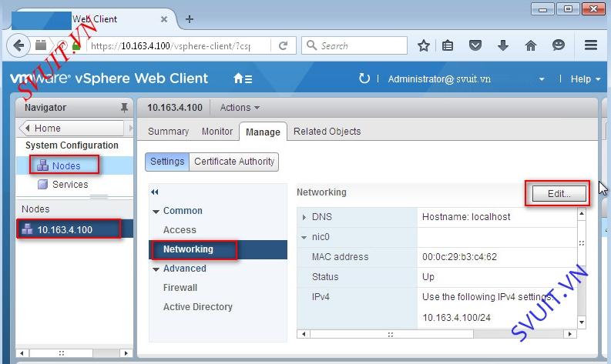Expand the DNS row
This screenshot has height=364, width=611.
pyautogui.click(x=304, y=217)
